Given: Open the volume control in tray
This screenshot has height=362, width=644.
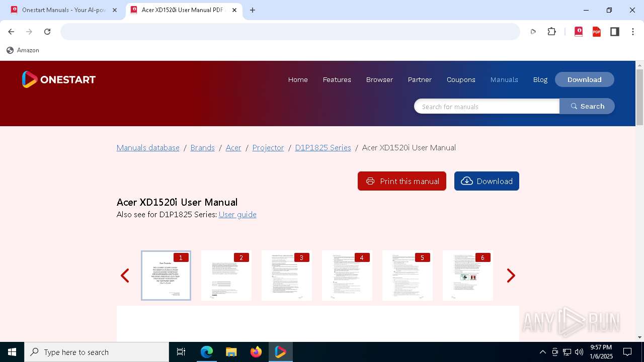Looking at the screenshot, I should point(579,352).
